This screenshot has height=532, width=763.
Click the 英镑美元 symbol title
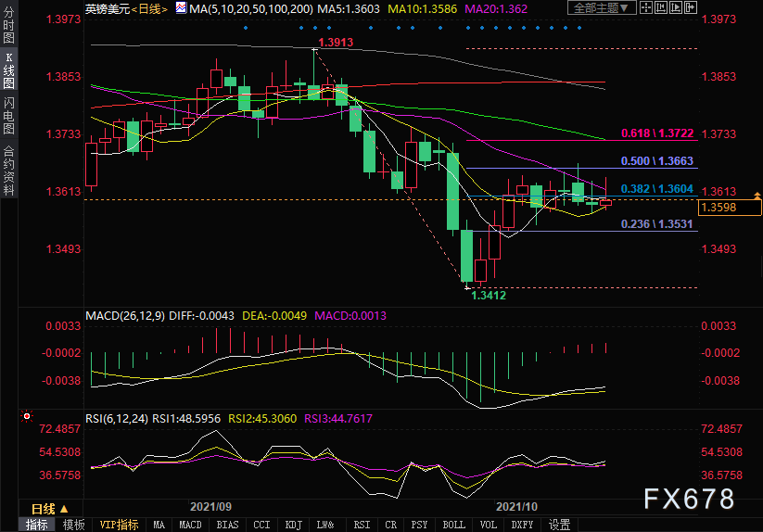pos(108,8)
